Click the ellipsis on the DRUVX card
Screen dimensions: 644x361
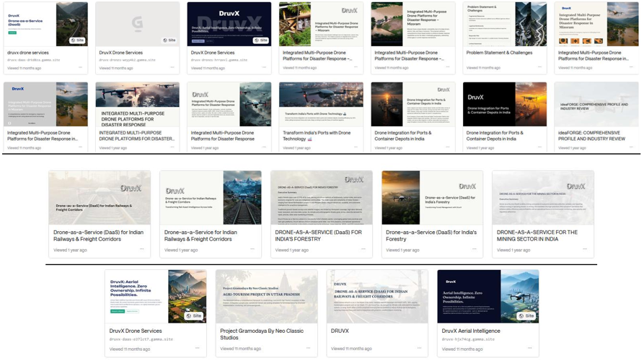[419, 348]
